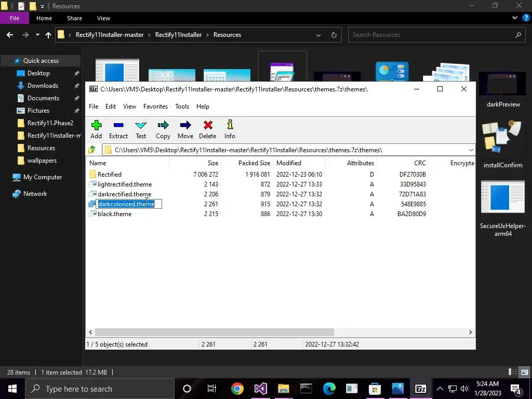The image size is (532, 399).
Task: Open the Explorer View ribbon tab
Action: [103, 18]
